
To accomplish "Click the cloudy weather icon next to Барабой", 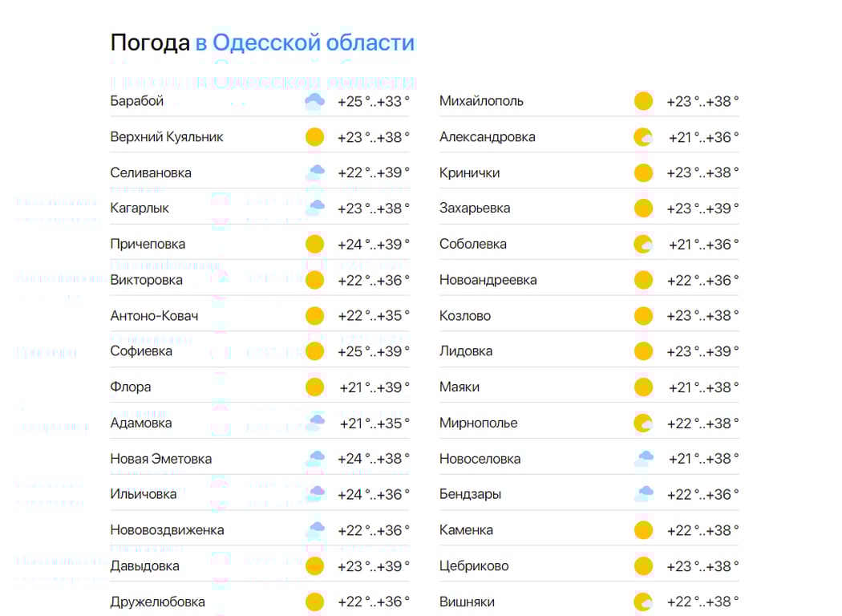I will click(314, 101).
